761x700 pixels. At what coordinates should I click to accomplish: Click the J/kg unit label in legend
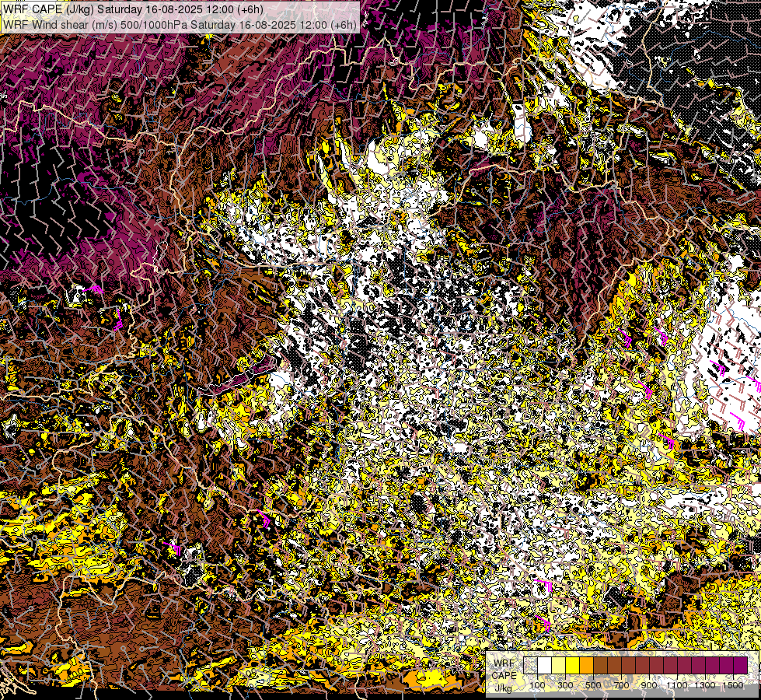503,688
